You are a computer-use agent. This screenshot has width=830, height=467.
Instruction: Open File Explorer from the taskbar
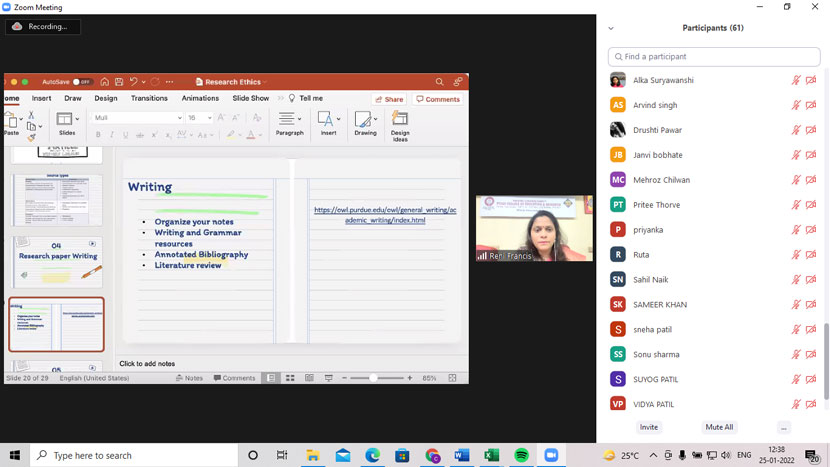click(x=313, y=455)
